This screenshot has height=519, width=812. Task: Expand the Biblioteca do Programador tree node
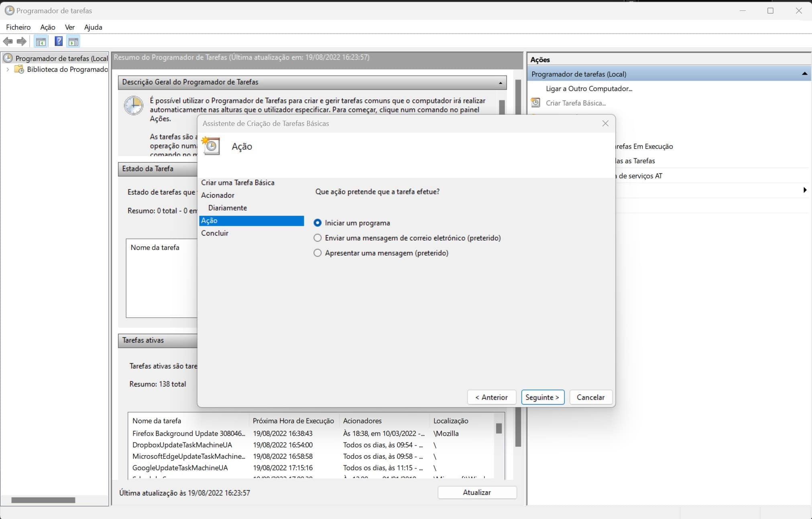tap(8, 69)
